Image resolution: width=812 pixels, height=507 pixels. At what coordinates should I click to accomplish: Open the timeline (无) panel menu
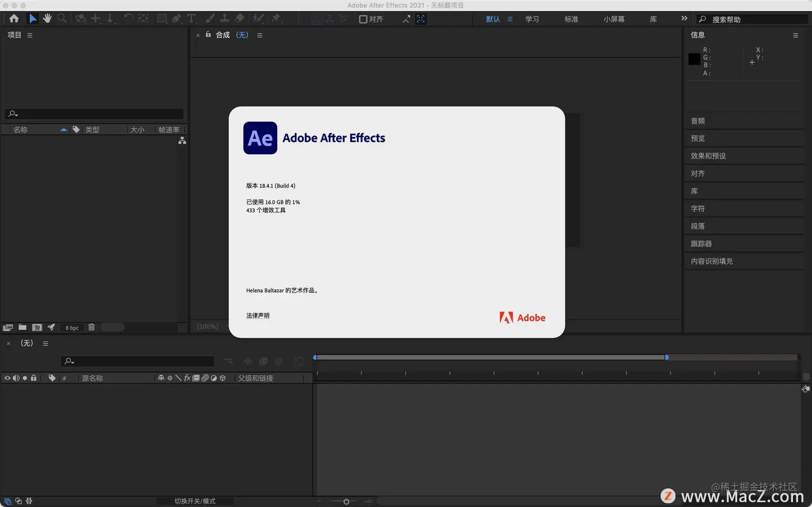(46, 344)
